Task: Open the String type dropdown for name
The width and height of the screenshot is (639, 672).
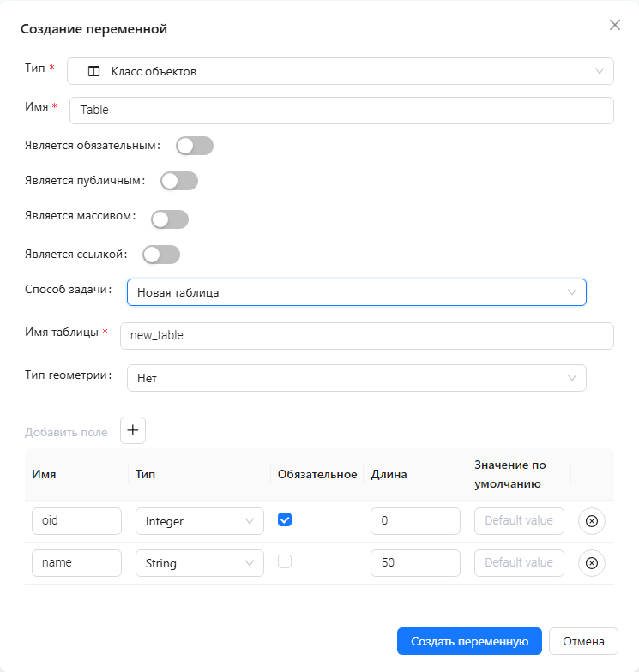Action: coord(199,563)
